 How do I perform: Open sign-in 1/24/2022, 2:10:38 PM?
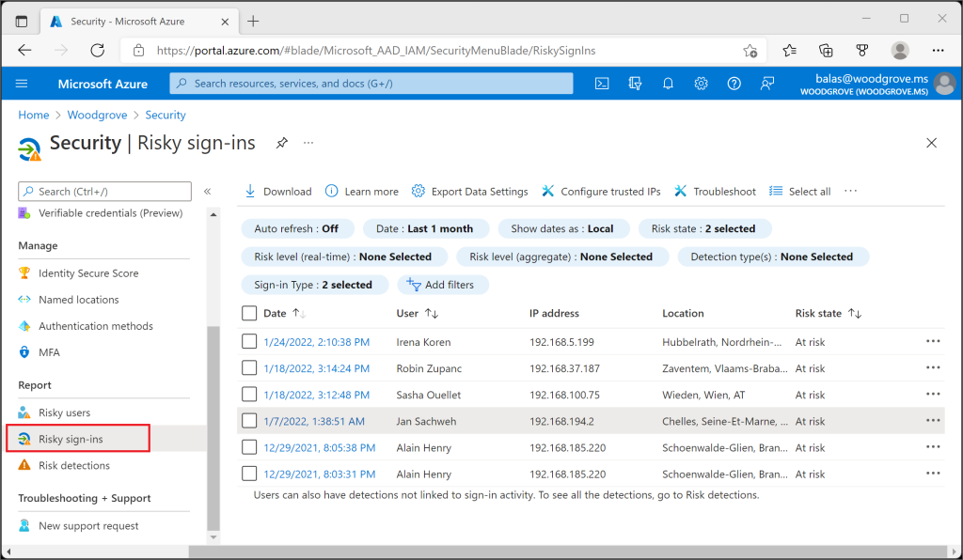point(316,342)
